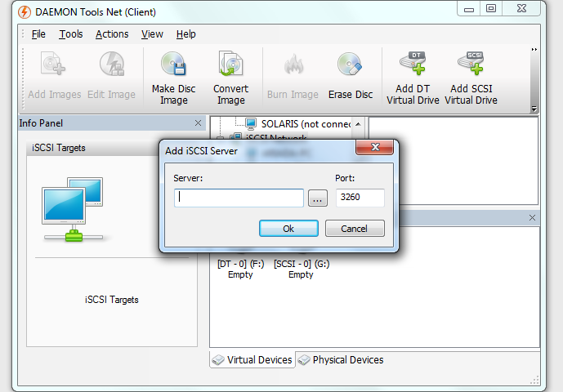Click the toolbar grip handle beside File menu

pos(23,34)
